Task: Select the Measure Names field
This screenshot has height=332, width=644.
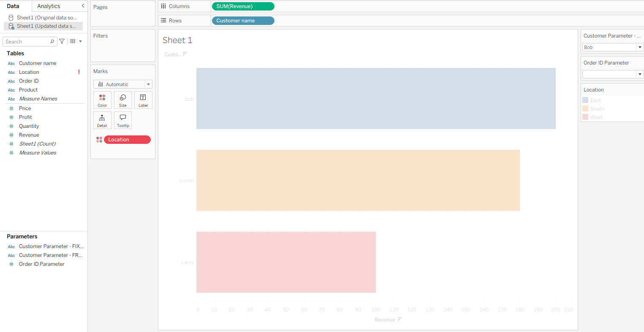Action: click(x=38, y=99)
